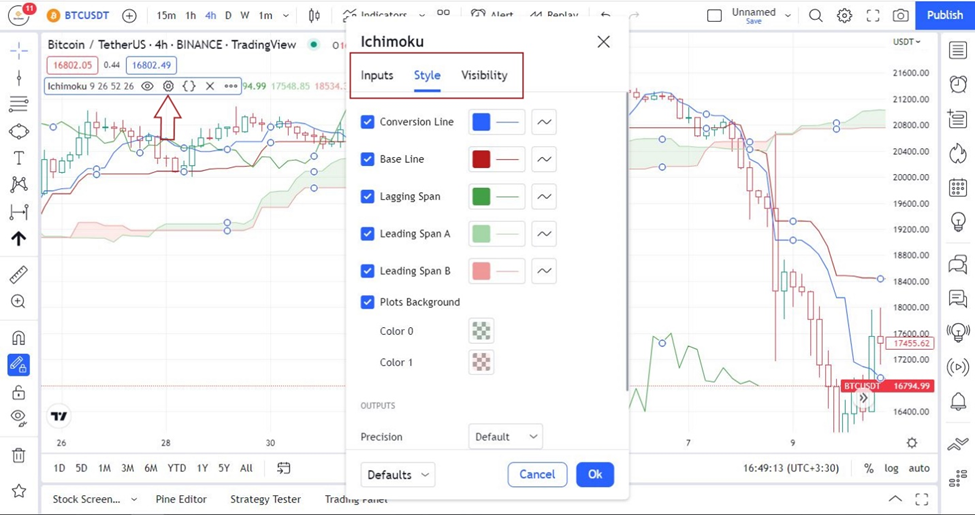The height and width of the screenshot is (515, 975).
Task: Open the prediction and measurement tools
Action: (19, 212)
